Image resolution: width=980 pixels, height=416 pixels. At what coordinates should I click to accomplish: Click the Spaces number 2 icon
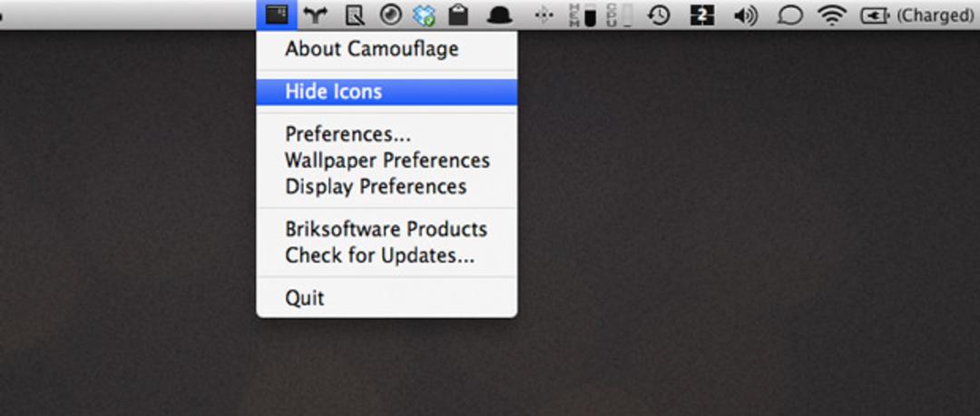tap(701, 15)
